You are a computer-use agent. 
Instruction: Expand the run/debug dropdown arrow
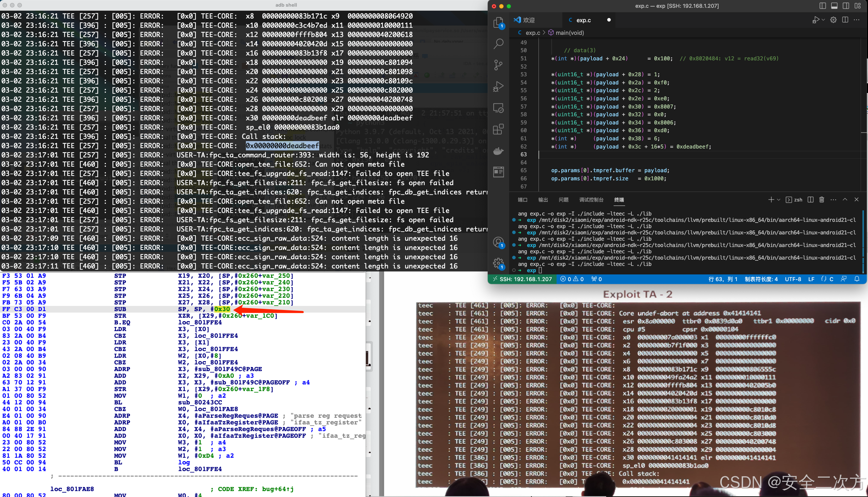pos(823,20)
